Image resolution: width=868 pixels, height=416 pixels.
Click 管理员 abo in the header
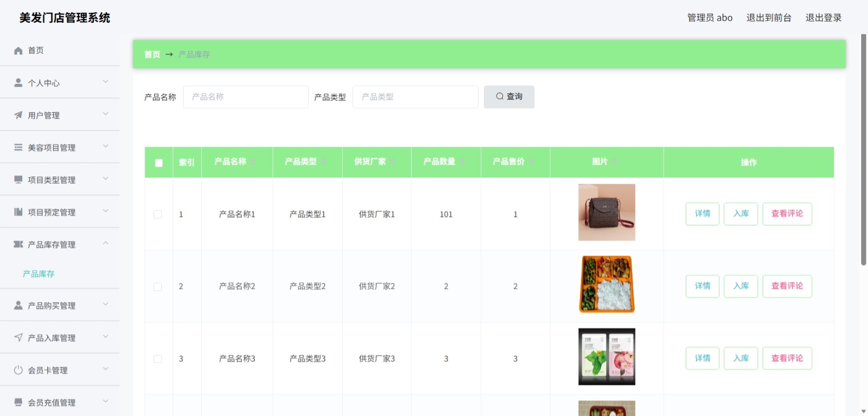710,18
